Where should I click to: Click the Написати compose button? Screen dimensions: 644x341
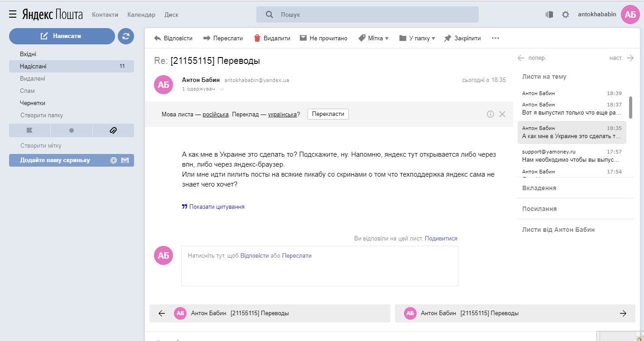coord(62,36)
